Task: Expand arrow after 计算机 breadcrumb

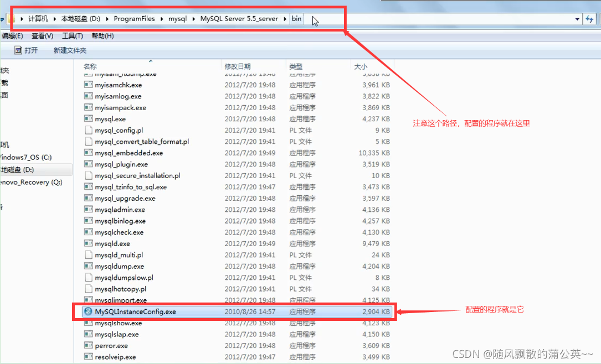Action: click(x=55, y=19)
